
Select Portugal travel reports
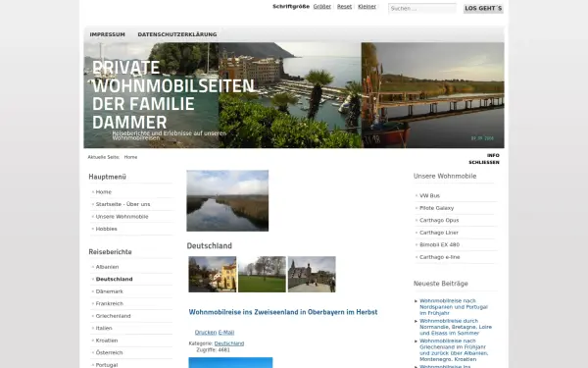coord(107,365)
